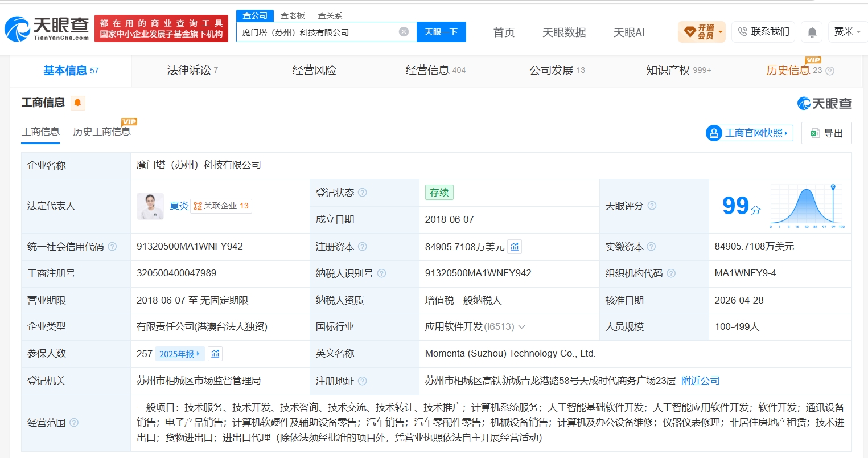Click the notification bell in the header

pyautogui.click(x=812, y=32)
